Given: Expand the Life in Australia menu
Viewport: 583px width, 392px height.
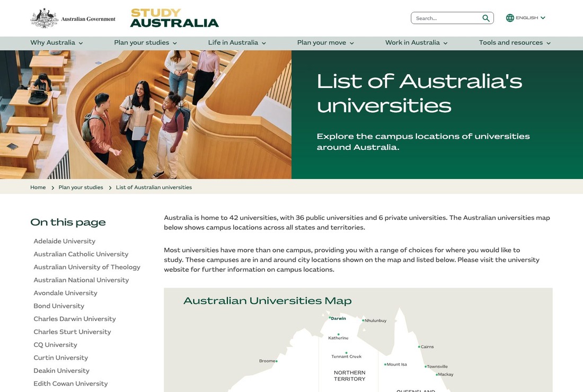Looking at the screenshot, I should (x=237, y=43).
